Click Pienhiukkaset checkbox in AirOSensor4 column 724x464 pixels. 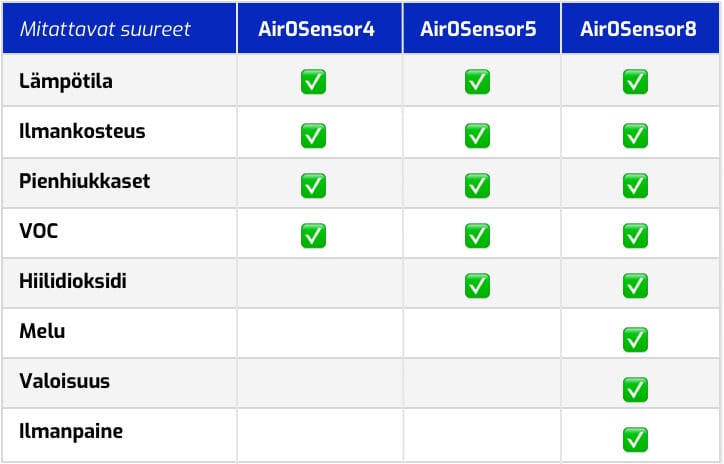coord(314,184)
